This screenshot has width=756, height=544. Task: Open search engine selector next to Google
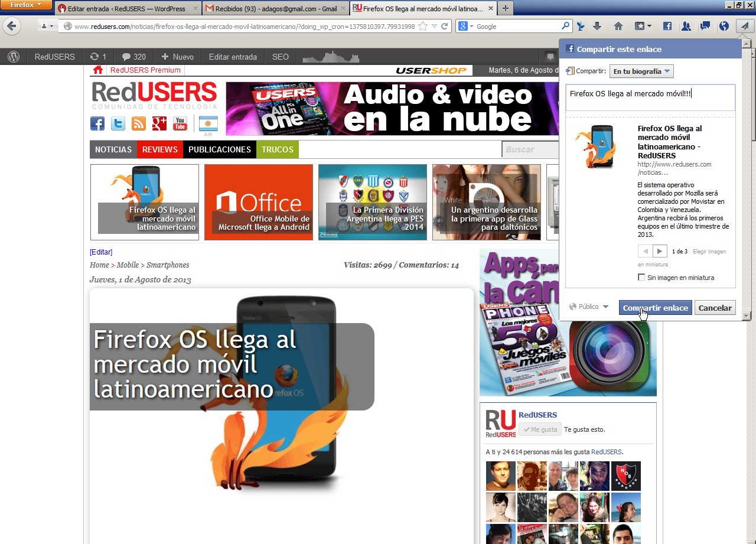pos(465,26)
